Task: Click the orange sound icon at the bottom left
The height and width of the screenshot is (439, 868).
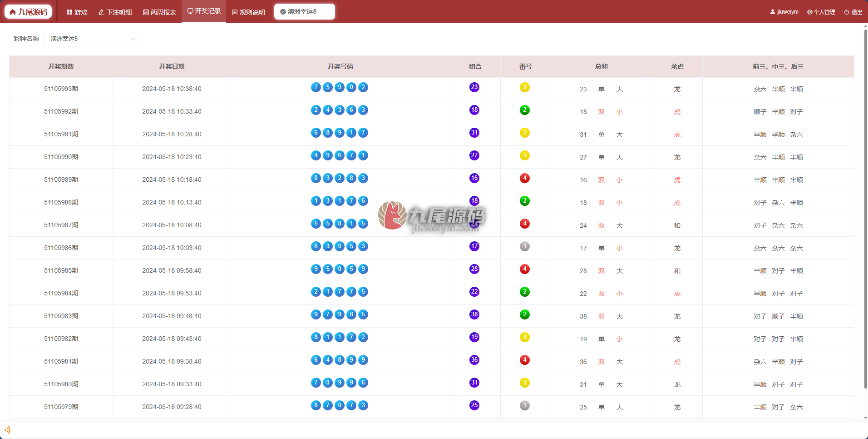Action: click(x=7, y=429)
